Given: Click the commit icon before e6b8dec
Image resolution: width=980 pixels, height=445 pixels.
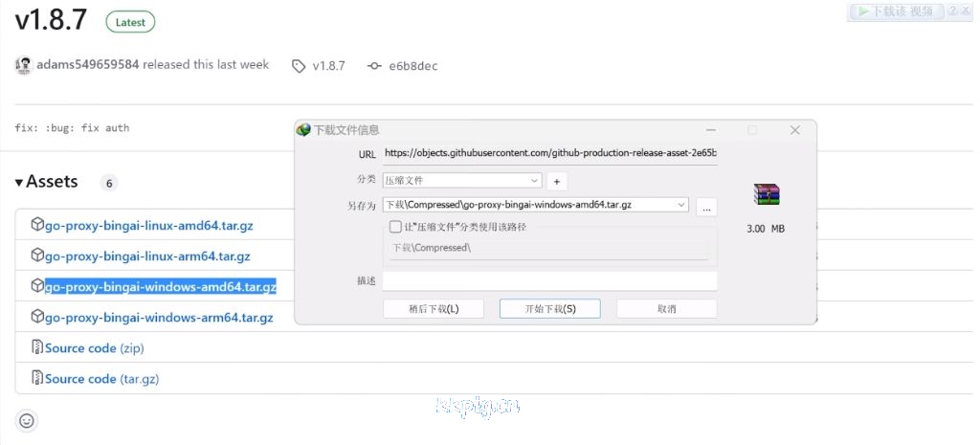Looking at the screenshot, I should pos(374,66).
